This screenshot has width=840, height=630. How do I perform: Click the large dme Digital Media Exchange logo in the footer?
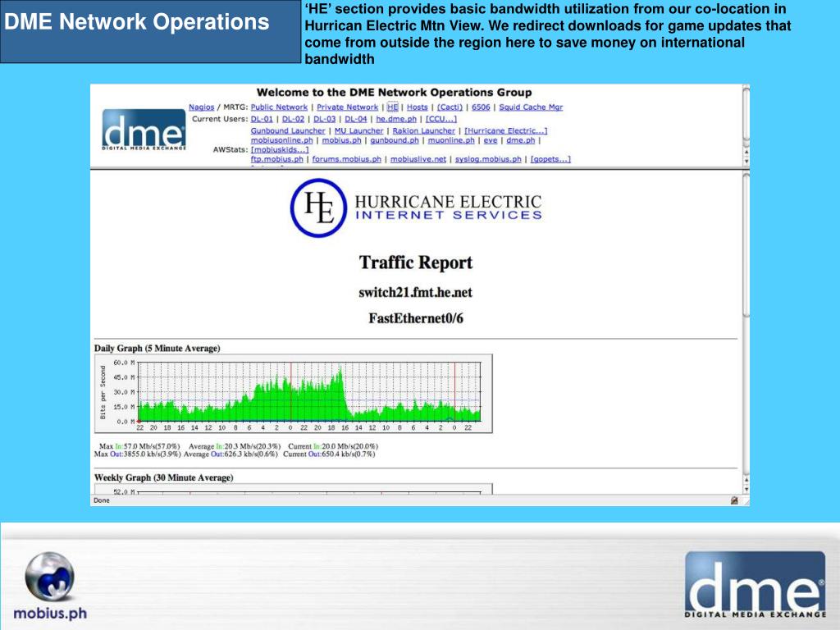(x=756, y=584)
